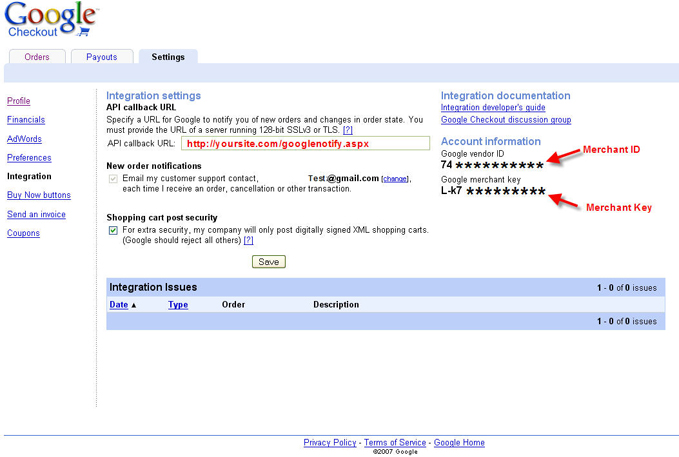Go to Google Home link
The width and height of the screenshot is (679, 457).
[459, 442]
